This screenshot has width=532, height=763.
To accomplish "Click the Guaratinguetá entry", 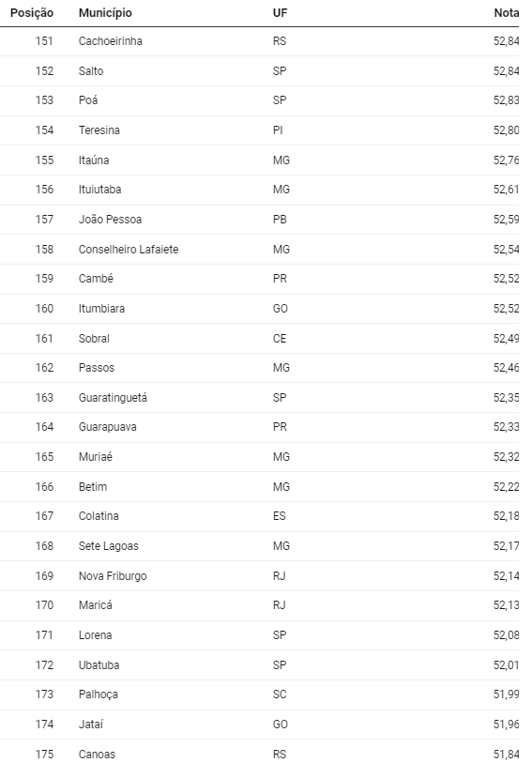I will click(113, 398).
